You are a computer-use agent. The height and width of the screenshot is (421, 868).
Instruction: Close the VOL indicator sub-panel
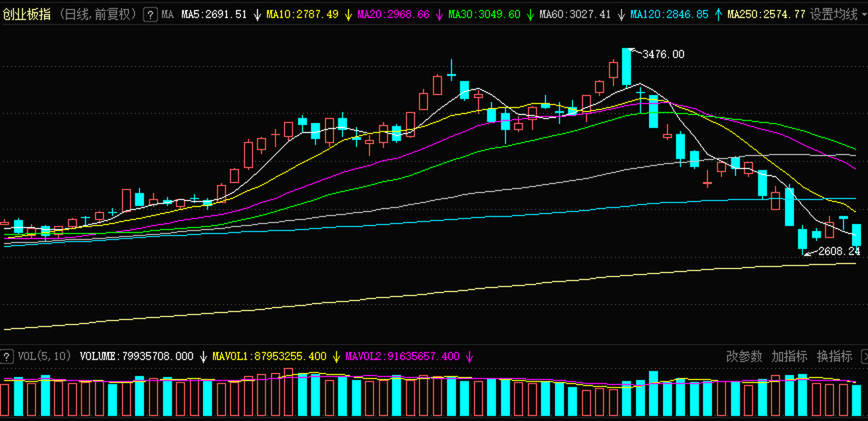(x=865, y=357)
